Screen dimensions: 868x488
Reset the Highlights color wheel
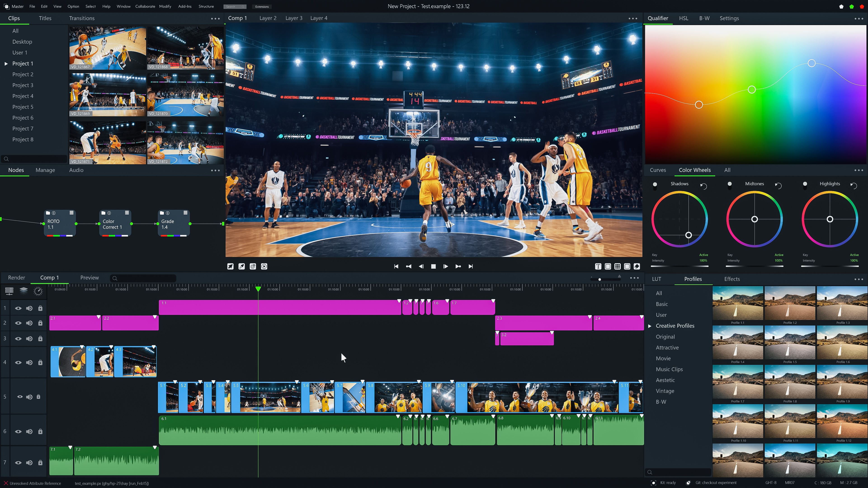854,185
